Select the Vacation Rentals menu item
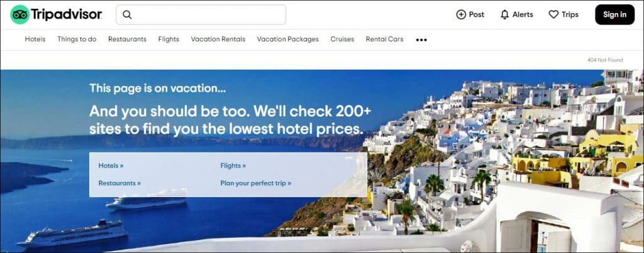Viewport: 644px width, 253px height. click(218, 40)
